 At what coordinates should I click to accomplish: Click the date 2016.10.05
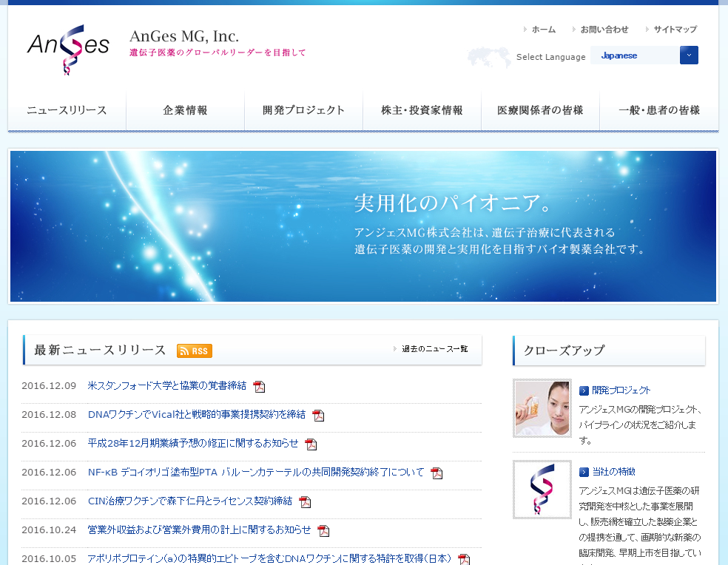[x=49, y=558]
